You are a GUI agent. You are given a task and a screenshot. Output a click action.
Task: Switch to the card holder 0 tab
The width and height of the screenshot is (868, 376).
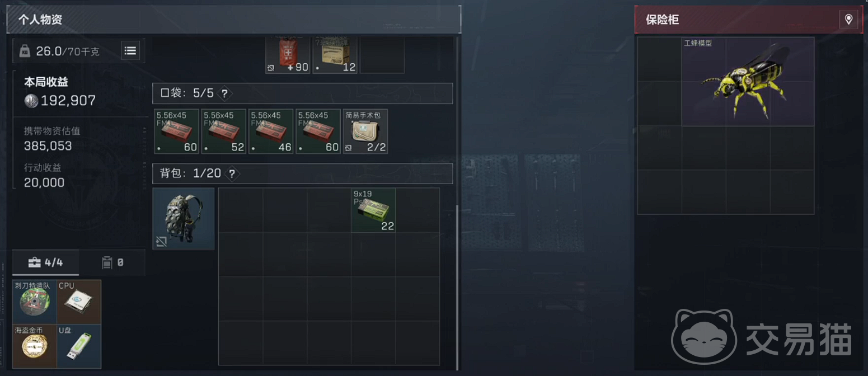(x=112, y=262)
